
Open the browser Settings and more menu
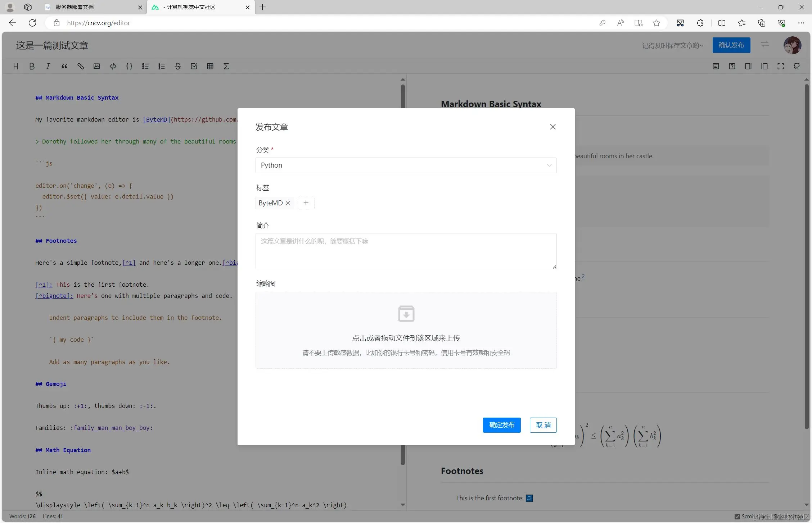(802, 23)
